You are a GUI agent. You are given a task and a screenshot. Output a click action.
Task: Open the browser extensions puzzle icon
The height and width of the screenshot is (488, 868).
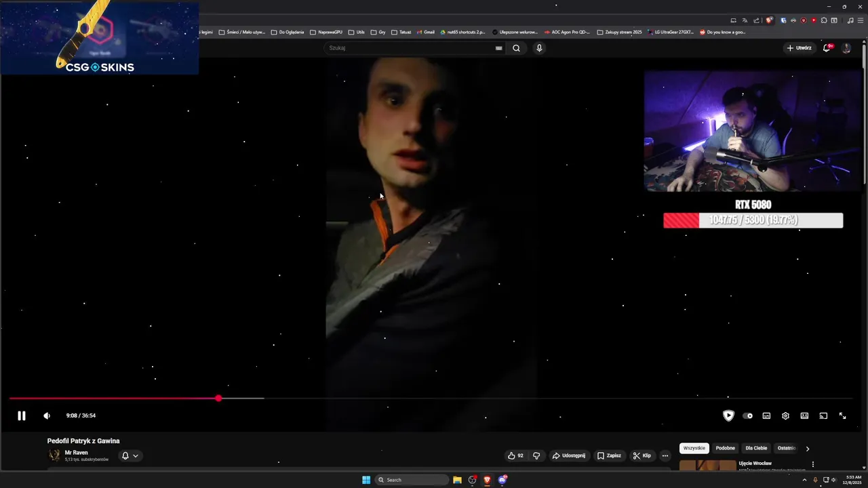[x=824, y=20]
